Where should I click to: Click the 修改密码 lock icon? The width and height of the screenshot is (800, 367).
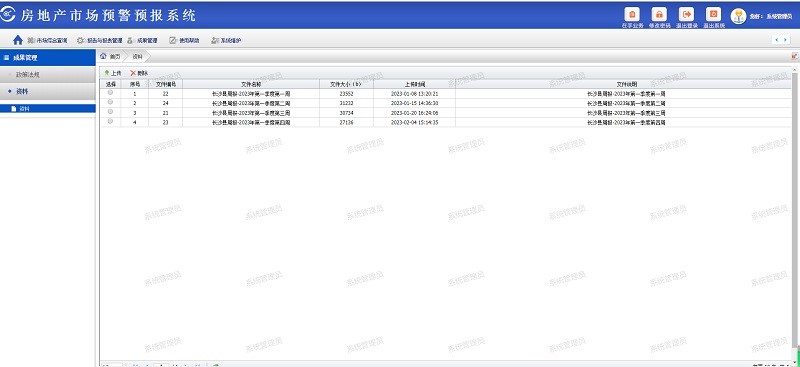coord(659,14)
